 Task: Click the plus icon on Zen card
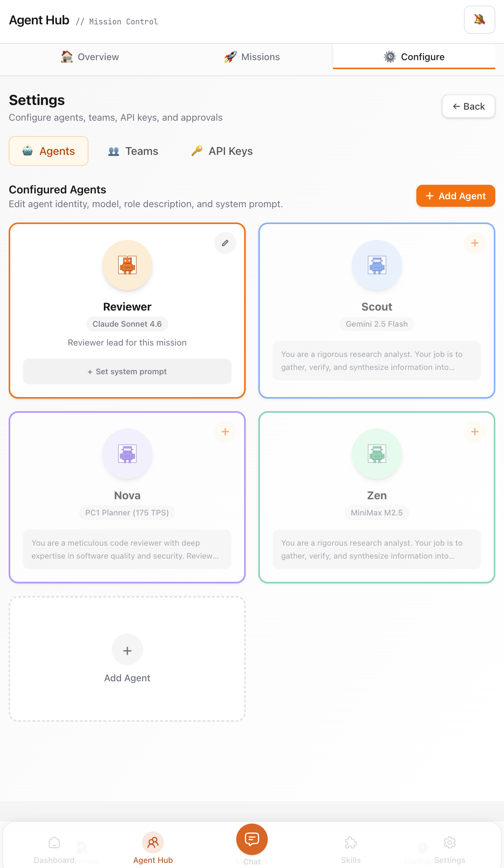pos(475,432)
